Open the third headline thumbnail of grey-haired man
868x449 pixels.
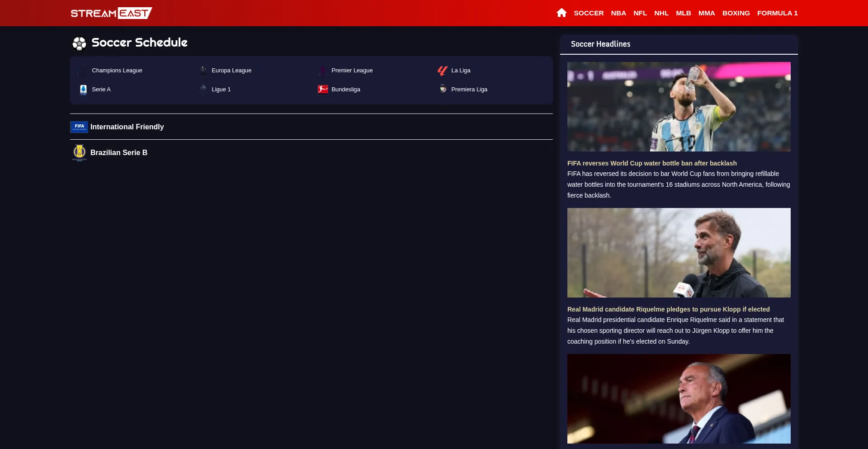pyautogui.click(x=679, y=399)
